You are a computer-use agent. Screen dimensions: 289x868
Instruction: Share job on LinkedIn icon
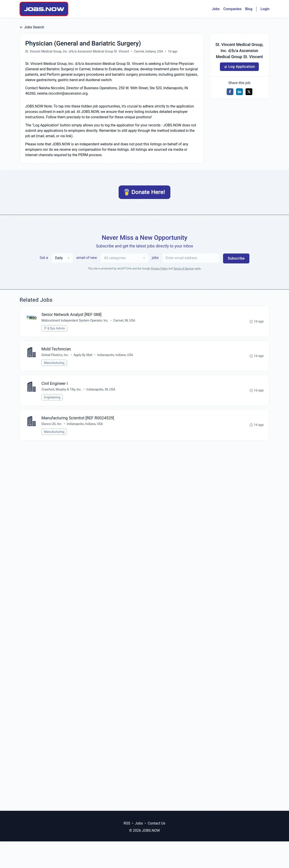(x=239, y=92)
